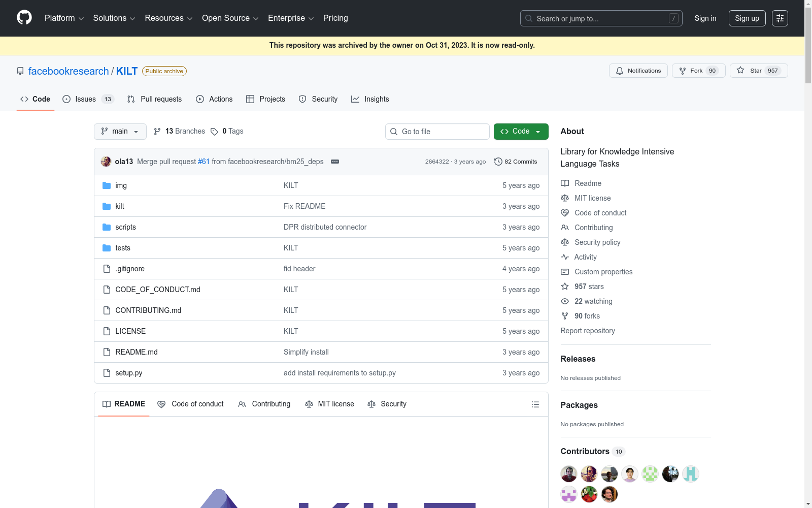The width and height of the screenshot is (812, 508).
Task: Open CODE_OF_CONDUCT.md file
Action: [x=158, y=290]
